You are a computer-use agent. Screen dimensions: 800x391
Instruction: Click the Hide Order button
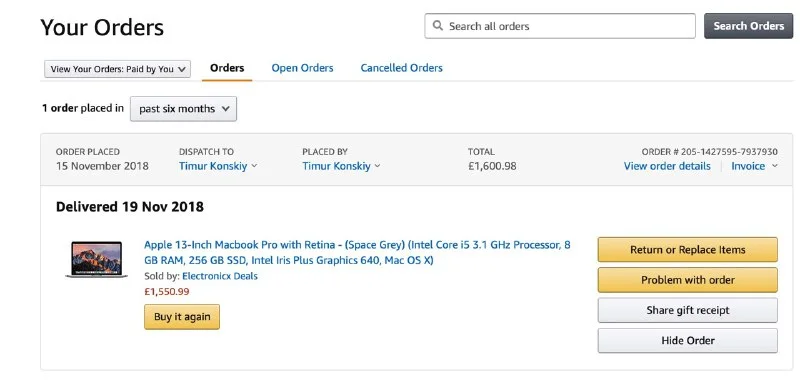688,340
